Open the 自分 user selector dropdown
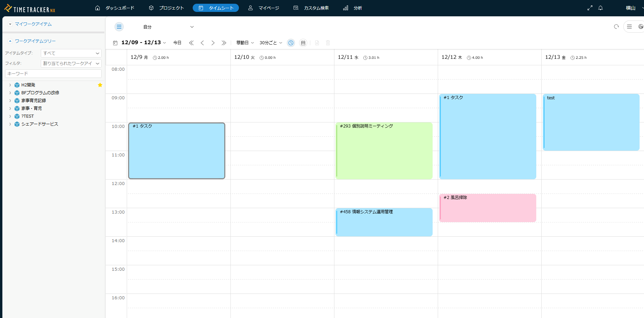This screenshot has height=318, width=644. click(x=168, y=27)
